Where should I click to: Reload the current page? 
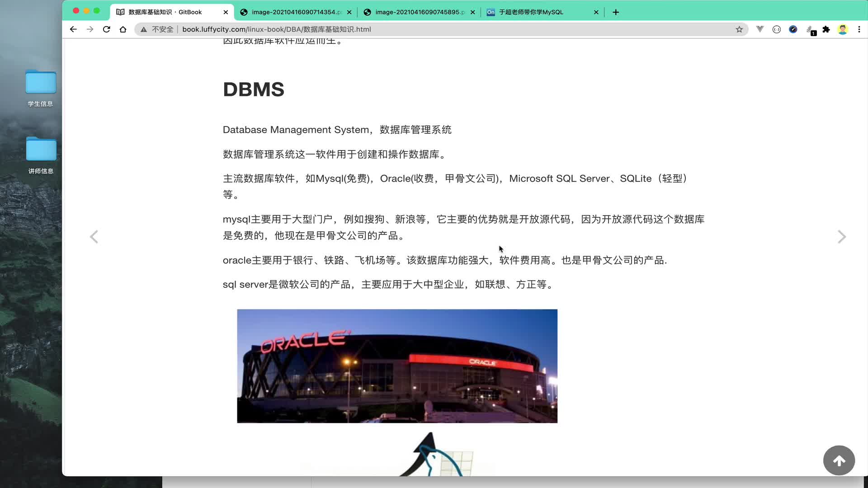[x=107, y=29]
